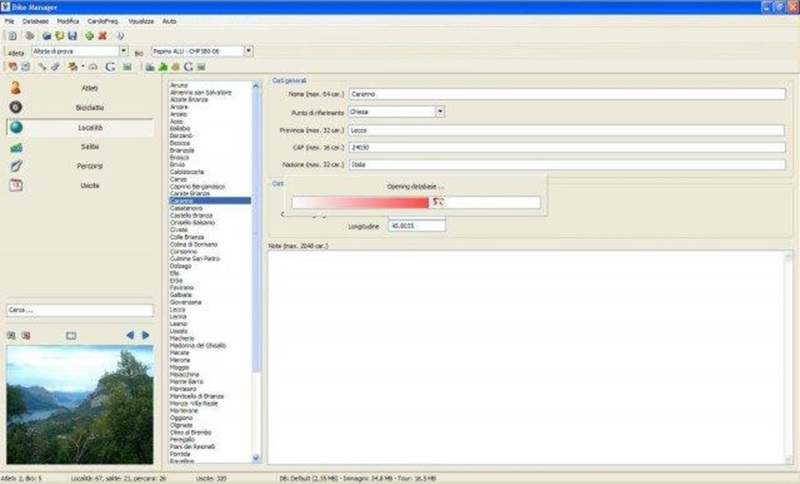Open the Atleta combo box dropdown arrow
The image size is (800, 484).
point(123,51)
